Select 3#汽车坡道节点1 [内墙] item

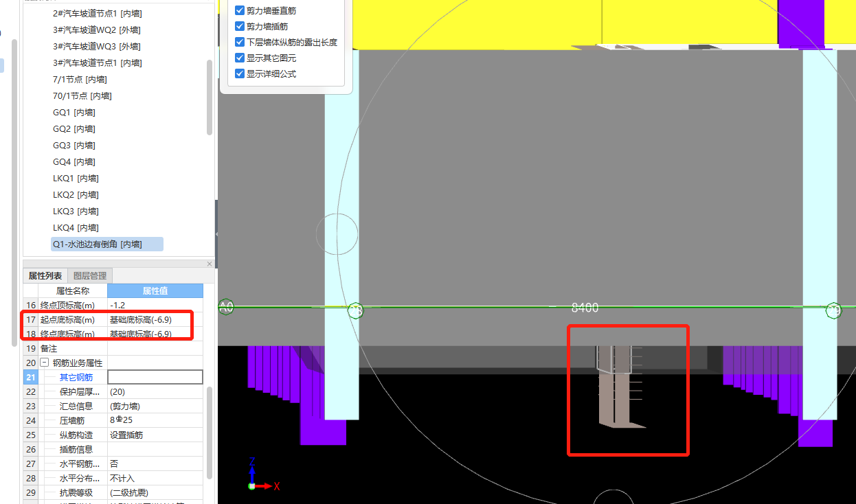[x=98, y=62]
